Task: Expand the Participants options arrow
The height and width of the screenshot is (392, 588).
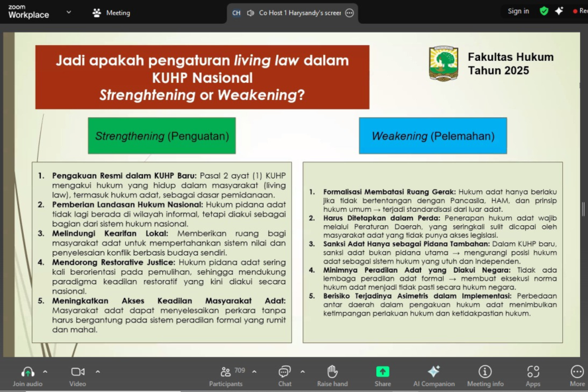Action: (254, 371)
